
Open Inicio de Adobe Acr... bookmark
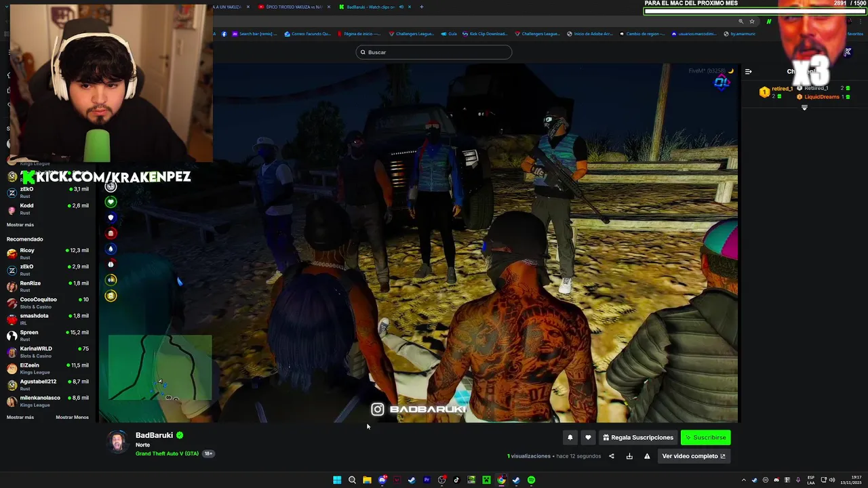(x=590, y=34)
